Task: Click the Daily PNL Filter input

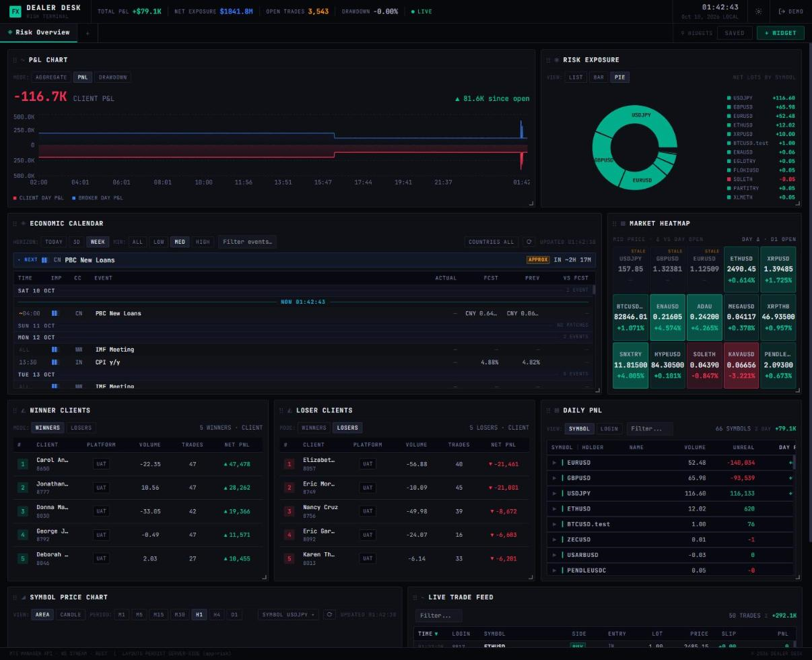Action: 650,429
